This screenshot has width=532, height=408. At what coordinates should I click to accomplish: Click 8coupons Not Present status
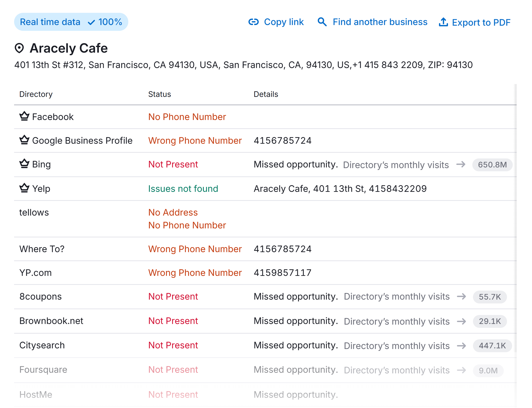(173, 296)
